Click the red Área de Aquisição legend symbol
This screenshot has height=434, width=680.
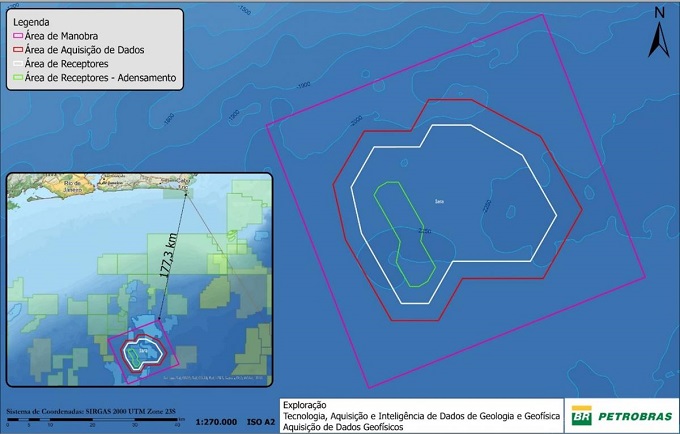17,47
